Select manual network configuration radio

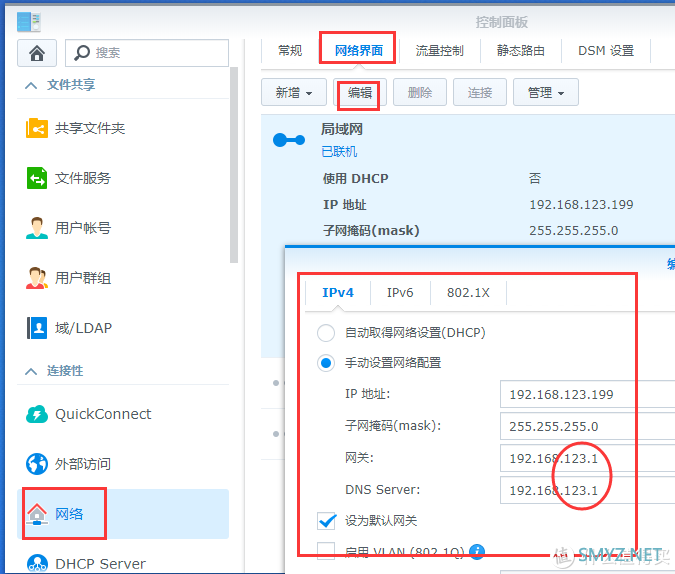tap(326, 363)
